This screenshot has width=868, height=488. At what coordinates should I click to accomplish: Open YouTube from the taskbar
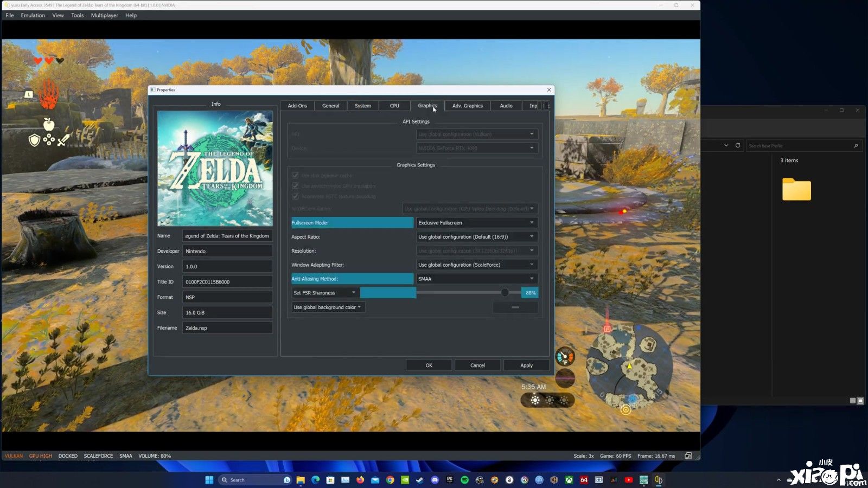(x=629, y=480)
